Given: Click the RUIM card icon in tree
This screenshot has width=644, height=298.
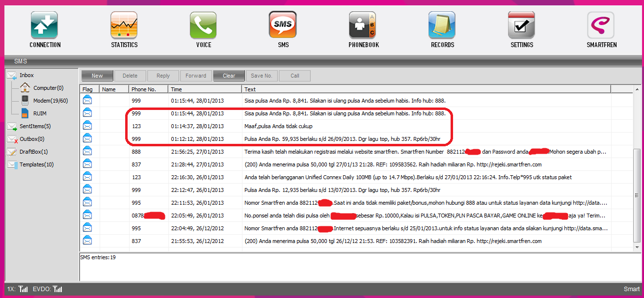Looking at the screenshot, I should (x=25, y=113).
